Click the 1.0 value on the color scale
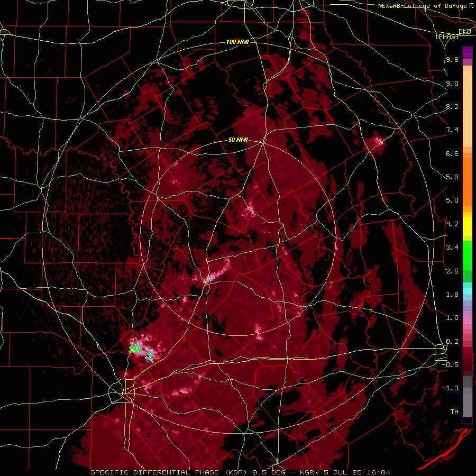The height and width of the screenshot is (476, 476). [x=452, y=318]
